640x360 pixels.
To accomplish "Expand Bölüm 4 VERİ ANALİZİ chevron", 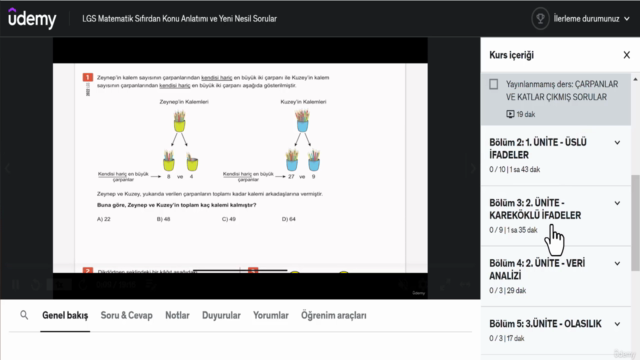I will pyautogui.click(x=617, y=263).
